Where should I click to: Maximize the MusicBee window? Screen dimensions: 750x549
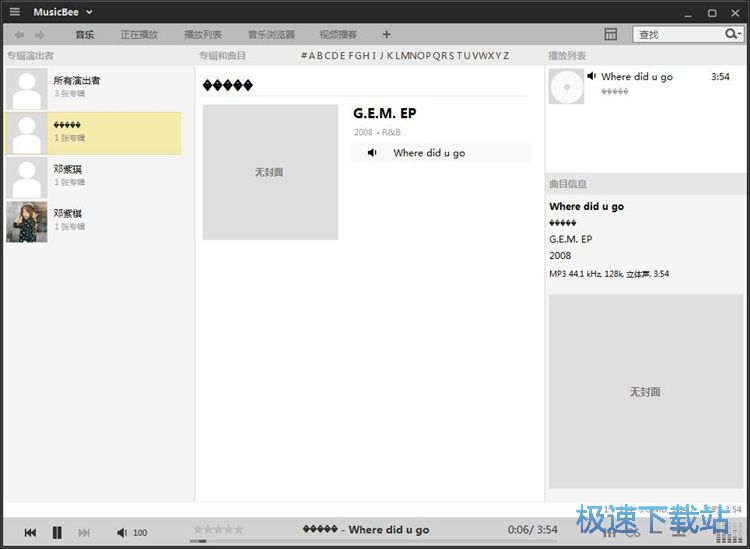click(x=712, y=13)
